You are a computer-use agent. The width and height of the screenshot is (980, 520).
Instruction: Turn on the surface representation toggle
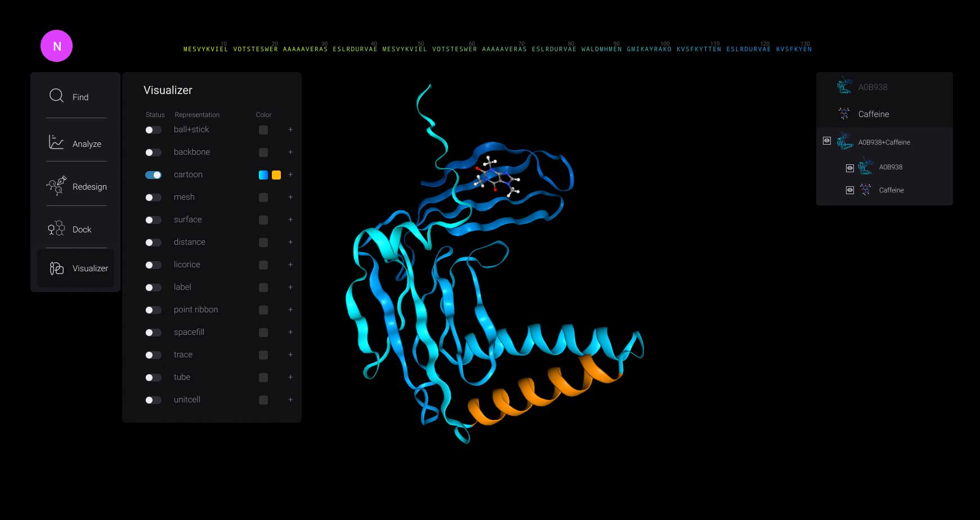(x=153, y=220)
